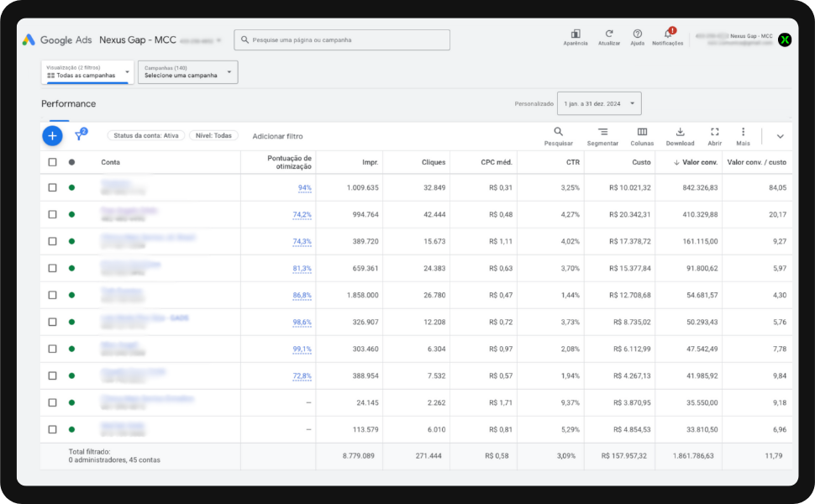
Task: Open the Visualização Todas as campanhas dropdown
Action: tap(87, 72)
